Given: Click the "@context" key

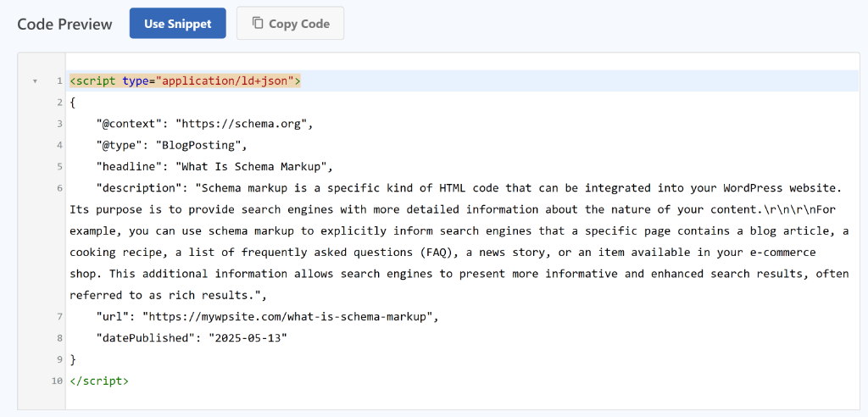Looking at the screenshot, I should tap(129, 124).
